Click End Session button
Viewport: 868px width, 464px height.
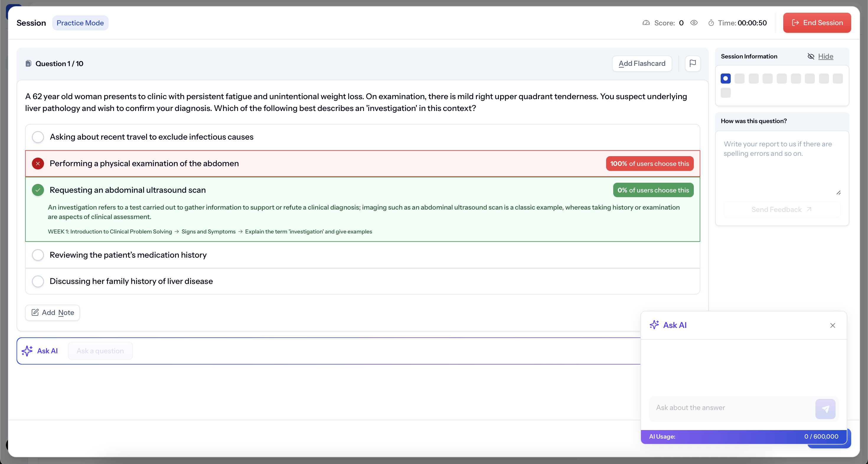coord(817,22)
